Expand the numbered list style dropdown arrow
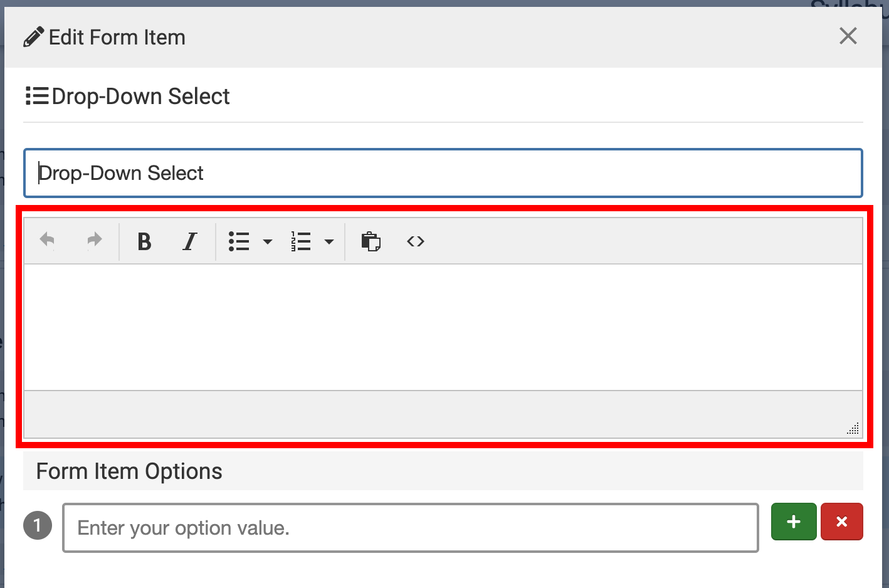 pyautogui.click(x=329, y=242)
